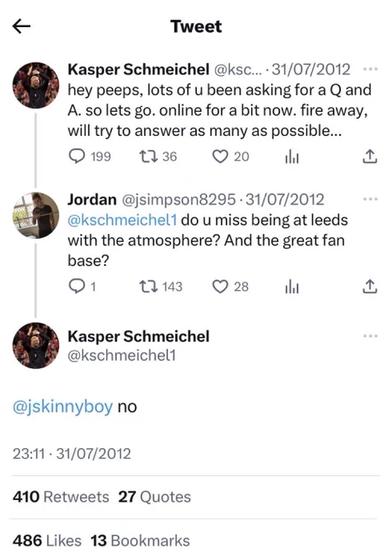View analytics for Kasper's first tweet
Viewport: 392px width, 560px height.
coord(292,156)
